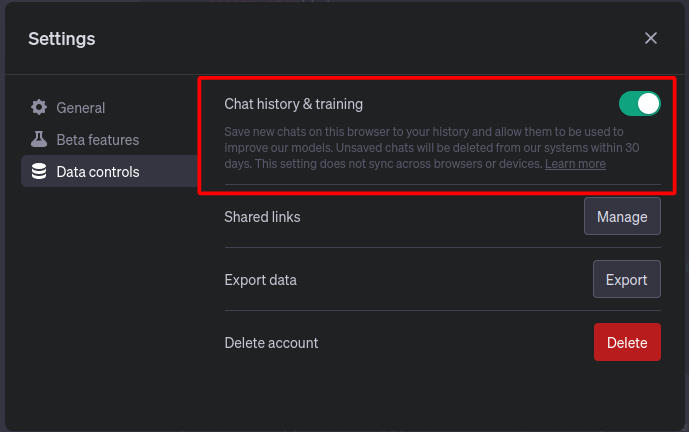Click the chat history description paragraph

coord(432,148)
